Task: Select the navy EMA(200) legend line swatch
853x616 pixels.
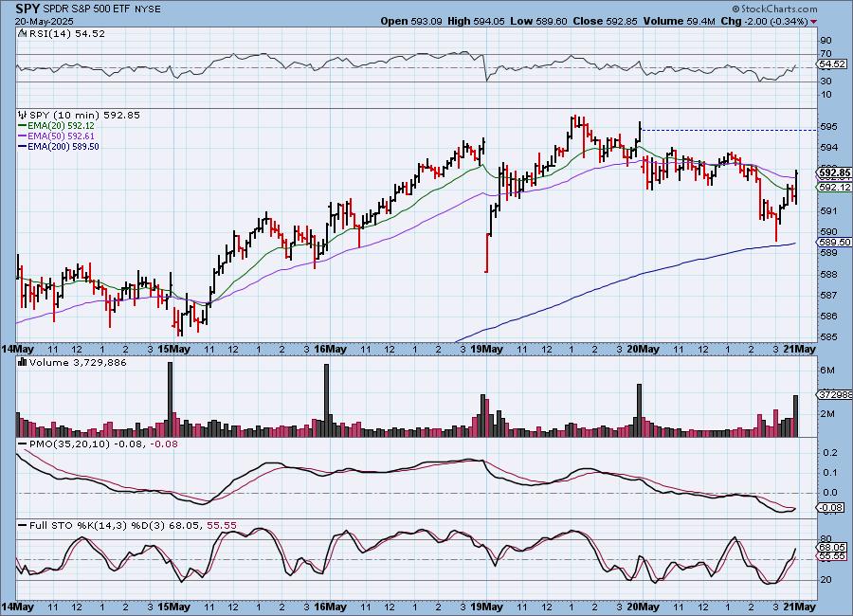Action: tap(23, 146)
